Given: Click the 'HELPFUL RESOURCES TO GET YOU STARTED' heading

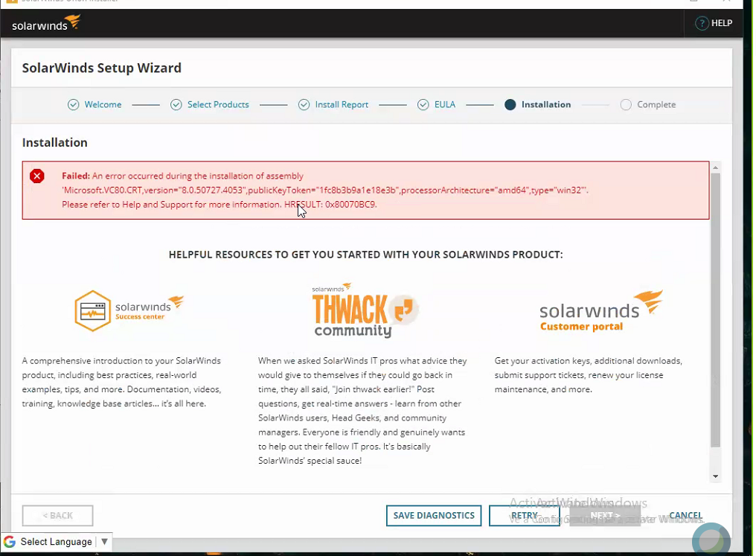Looking at the screenshot, I should (x=365, y=255).
